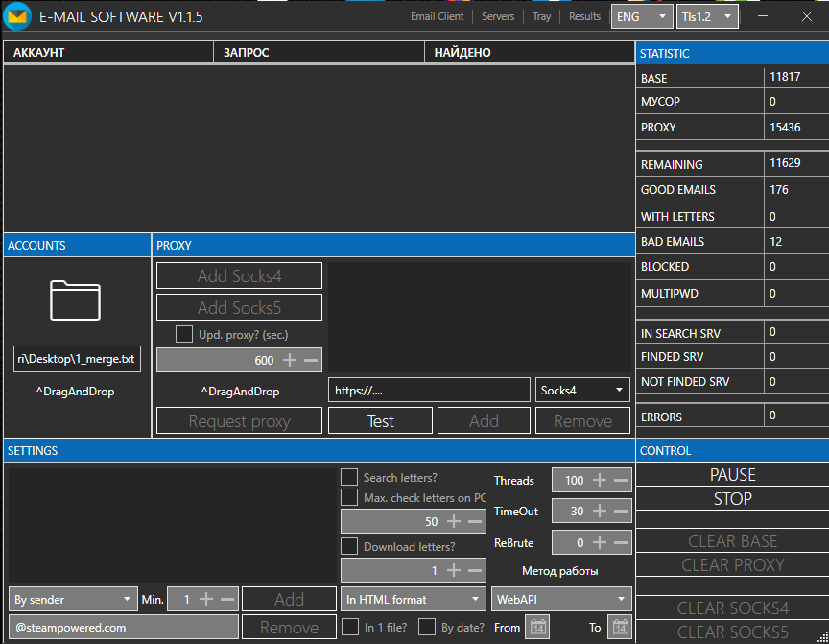The width and height of the screenshot is (829, 644).
Task: Decrease proxy update seconds with minus
Action: (x=311, y=360)
